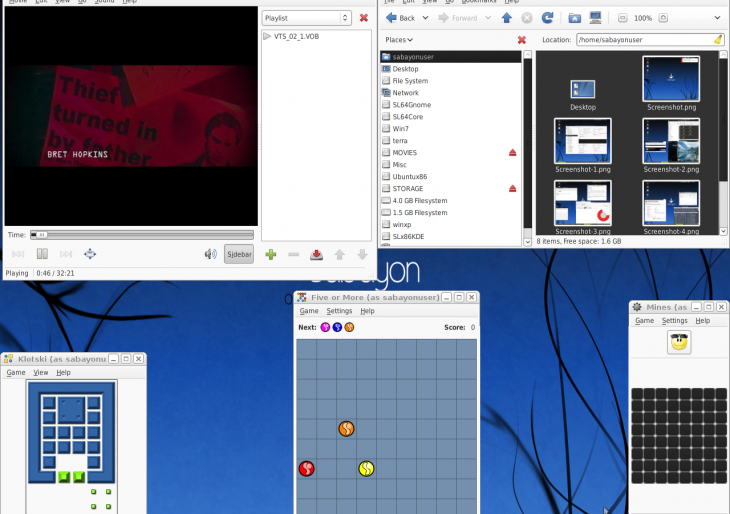Viewport: 730px width, 514px height.
Task: Reload the current folder view
Action: (548, 18)
